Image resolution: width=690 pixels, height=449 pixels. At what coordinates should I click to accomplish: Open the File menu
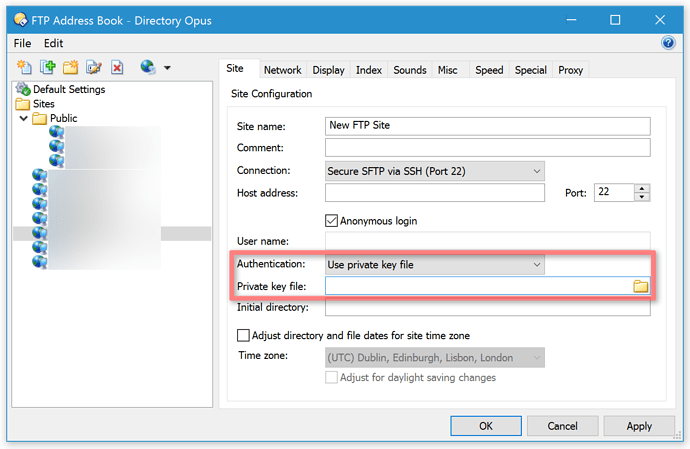point(22,43)
